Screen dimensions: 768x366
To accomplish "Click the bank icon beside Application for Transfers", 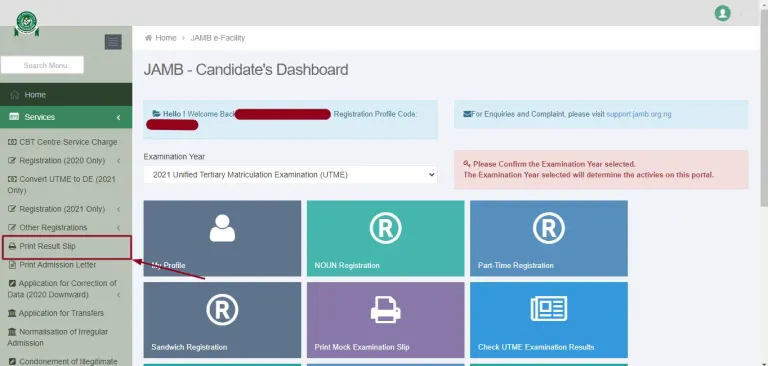I will click(x=12, y=313).
